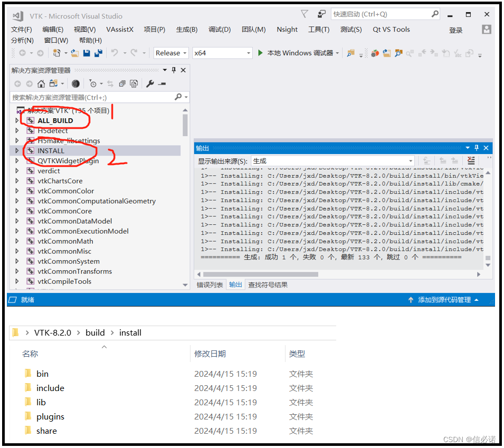
Task: Expand the vtkCommonCore tree node
Action: tap(16, 211)
